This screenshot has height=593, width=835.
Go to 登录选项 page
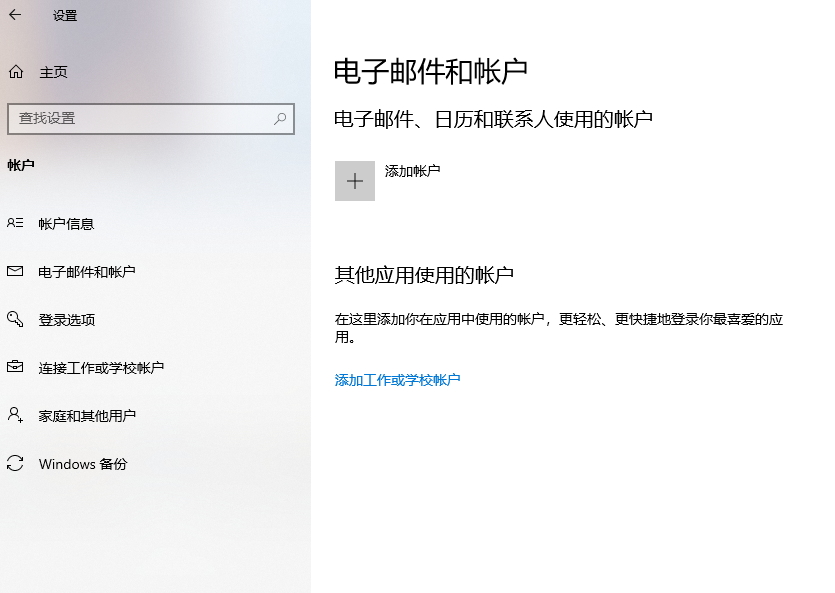tap(155, 319)
